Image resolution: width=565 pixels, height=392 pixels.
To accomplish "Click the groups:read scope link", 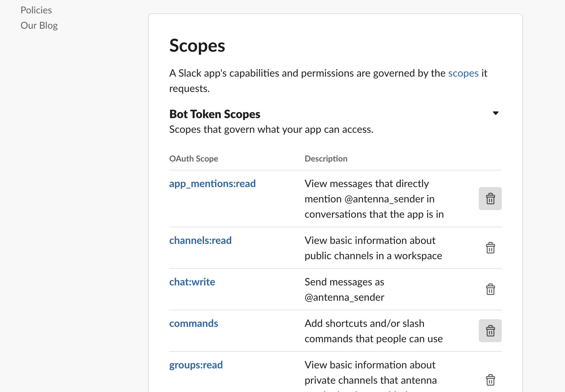I will (x=196, y=365).
